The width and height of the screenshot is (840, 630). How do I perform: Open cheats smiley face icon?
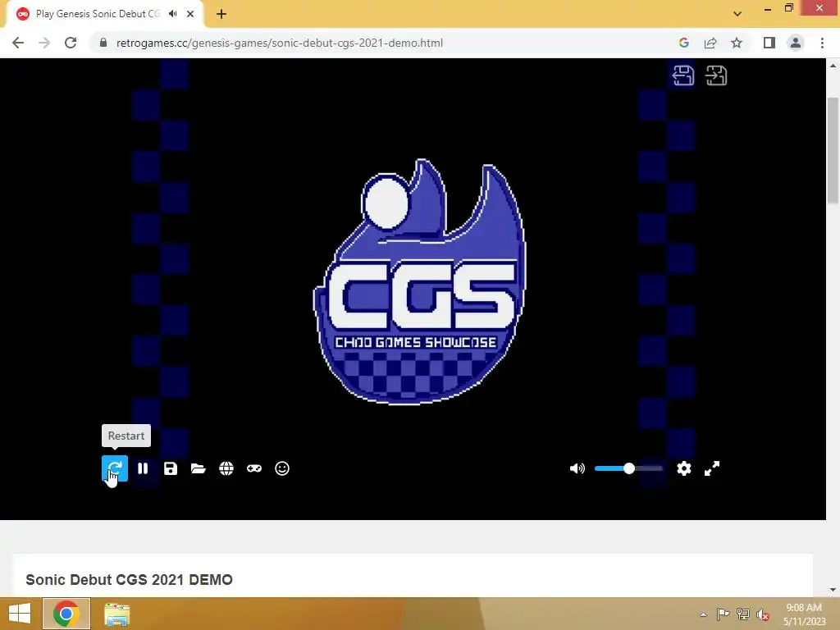tap(282, 468)
